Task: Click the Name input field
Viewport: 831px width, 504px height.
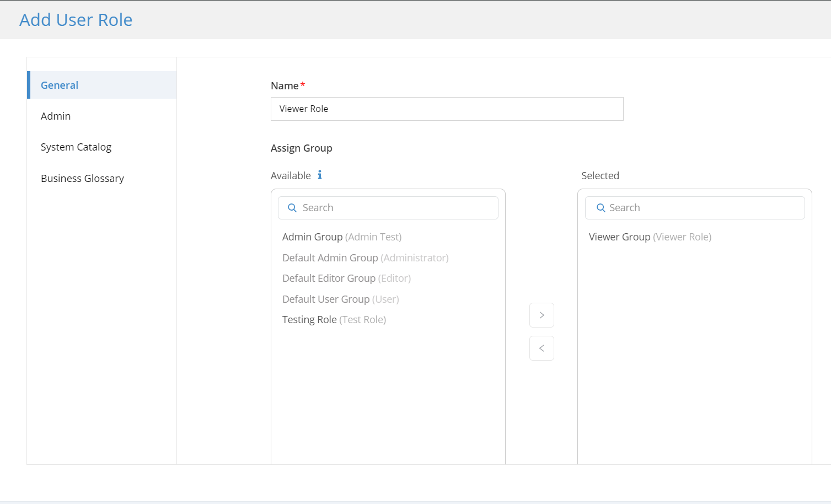Action: [447, 109]
